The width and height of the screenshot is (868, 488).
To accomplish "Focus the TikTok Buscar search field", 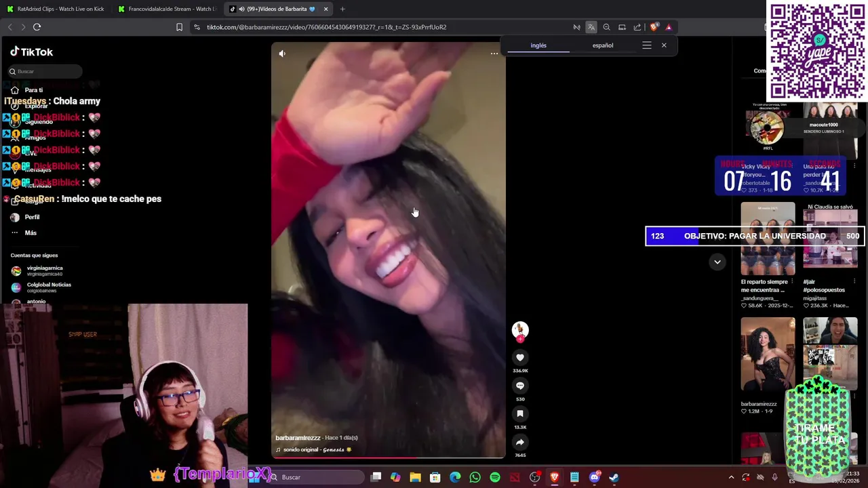I will coord(45,71).
